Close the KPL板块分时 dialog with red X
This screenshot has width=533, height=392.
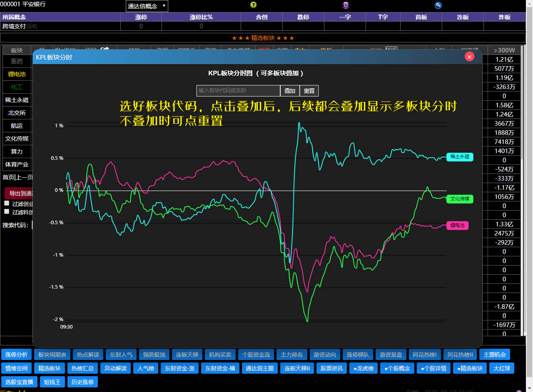tap(469, 57)
